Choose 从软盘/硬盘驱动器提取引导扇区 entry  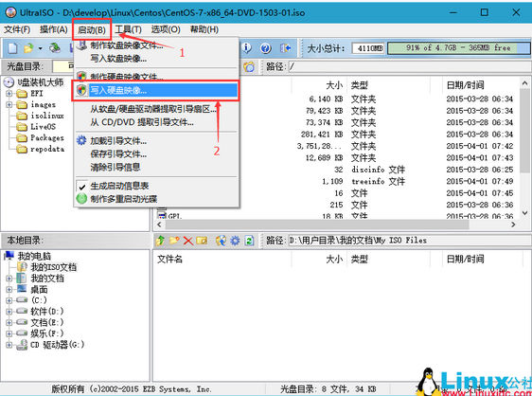click(x=155, y=109)
